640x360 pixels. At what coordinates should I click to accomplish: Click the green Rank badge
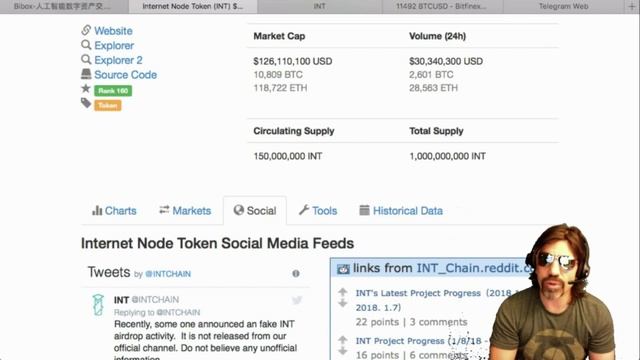coord(113,91)
